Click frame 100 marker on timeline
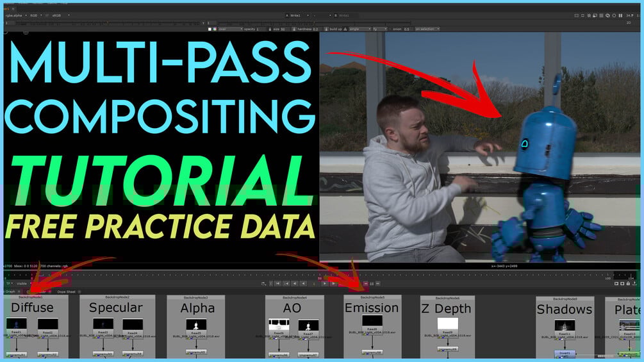This screenshot has width=644, height=362. click(608, 279)
